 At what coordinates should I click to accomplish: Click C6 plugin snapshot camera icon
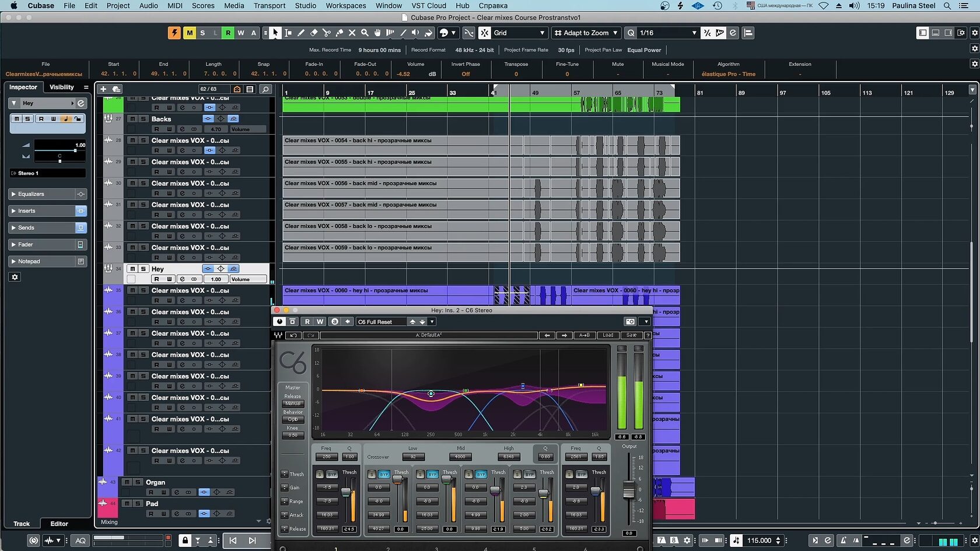[630, 321]
